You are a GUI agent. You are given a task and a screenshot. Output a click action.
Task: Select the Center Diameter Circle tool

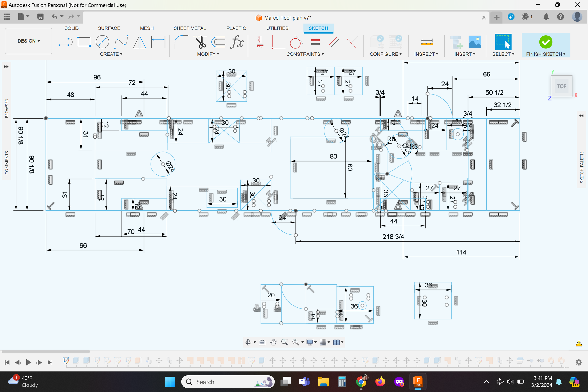(103, 42)
